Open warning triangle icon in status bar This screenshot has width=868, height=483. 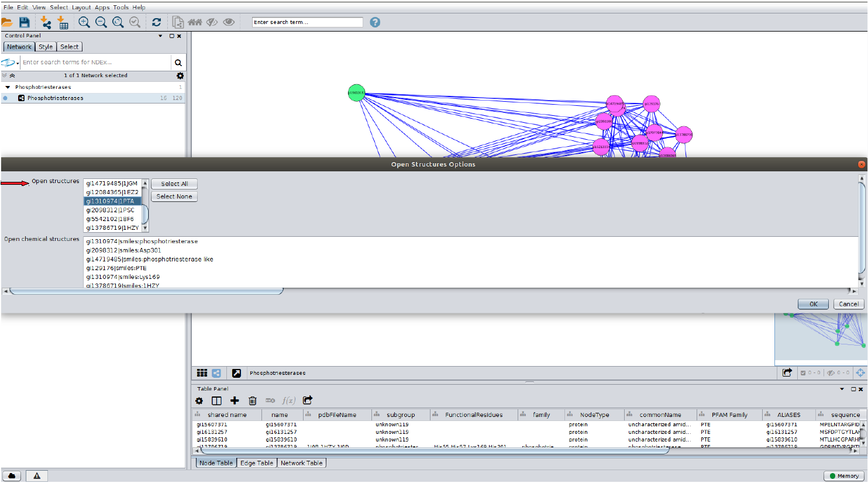[37, 476]
